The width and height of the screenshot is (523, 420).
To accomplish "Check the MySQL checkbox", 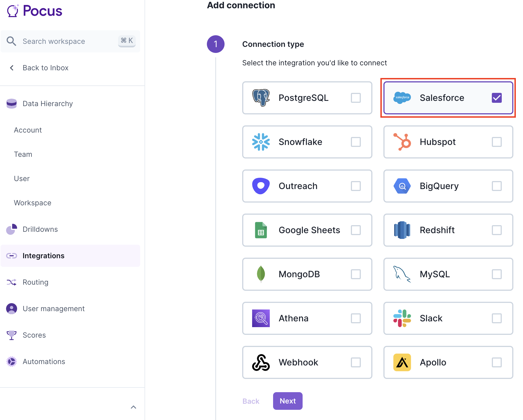I will click(497, 274).
